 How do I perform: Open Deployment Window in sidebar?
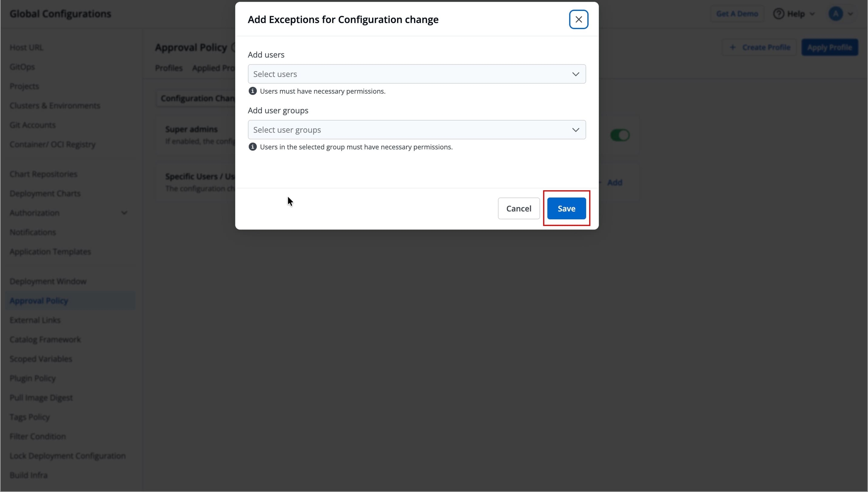(48, 281)
